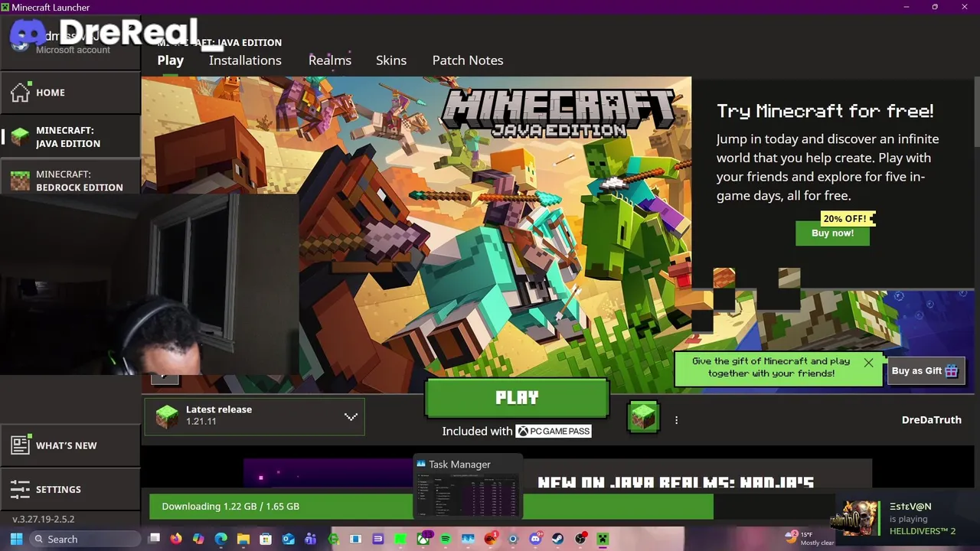Screen dimensions: 980x551
Task: Open OBS Studio from the taskbar
Action: pyautogui.click(x=580, y=539)
